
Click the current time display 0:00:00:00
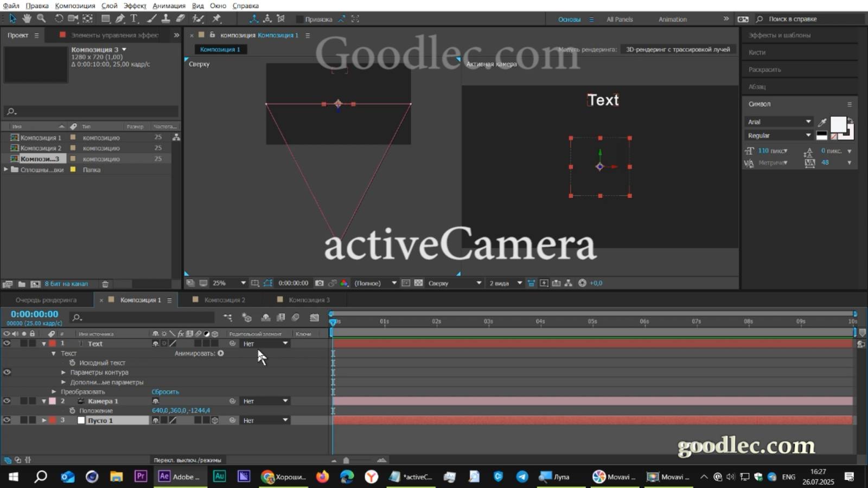coord(35,313)
